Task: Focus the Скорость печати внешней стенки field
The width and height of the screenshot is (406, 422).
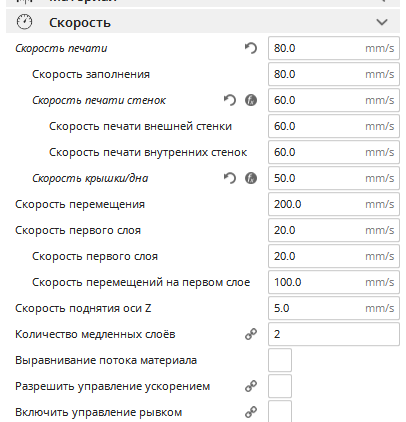Action: [334, 126]
